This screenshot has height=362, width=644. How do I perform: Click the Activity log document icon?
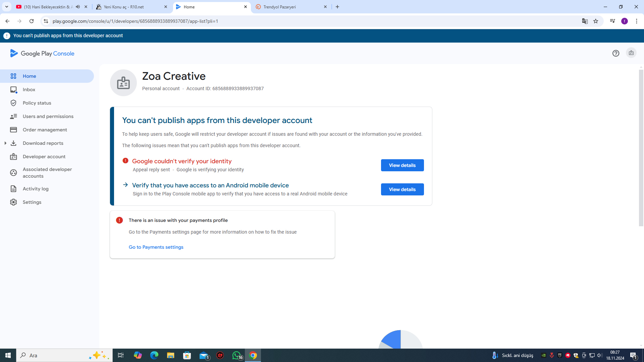tap(13, 189)
